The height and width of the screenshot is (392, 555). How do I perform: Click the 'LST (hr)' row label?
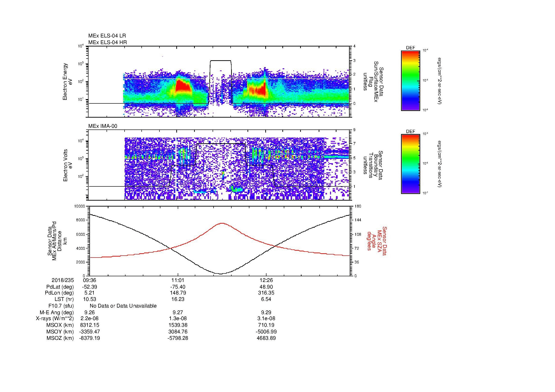[64, 300]
